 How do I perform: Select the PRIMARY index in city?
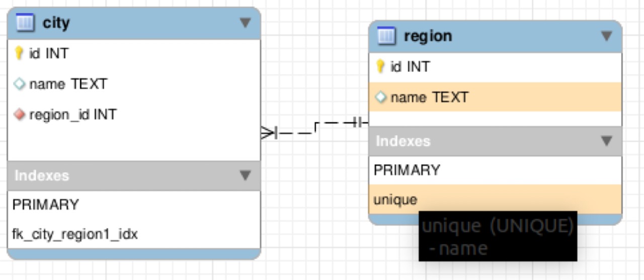coord(134,205)
